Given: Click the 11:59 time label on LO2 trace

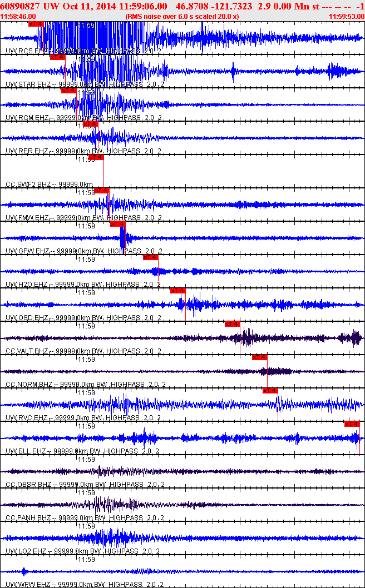Looking at the screenshot, I should pos(86,526).
